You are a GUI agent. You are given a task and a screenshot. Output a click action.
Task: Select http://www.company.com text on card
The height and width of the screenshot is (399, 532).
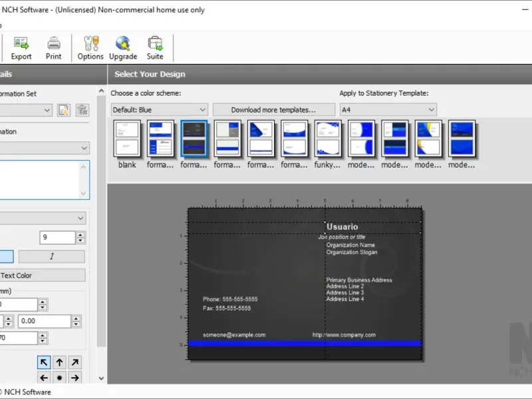pos(344,335)
